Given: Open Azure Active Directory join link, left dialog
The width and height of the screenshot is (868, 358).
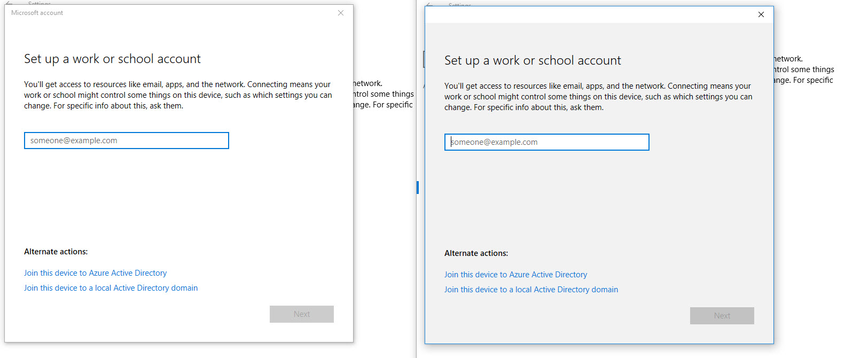Looking at the screenshot, I should [x=95, y=273].
